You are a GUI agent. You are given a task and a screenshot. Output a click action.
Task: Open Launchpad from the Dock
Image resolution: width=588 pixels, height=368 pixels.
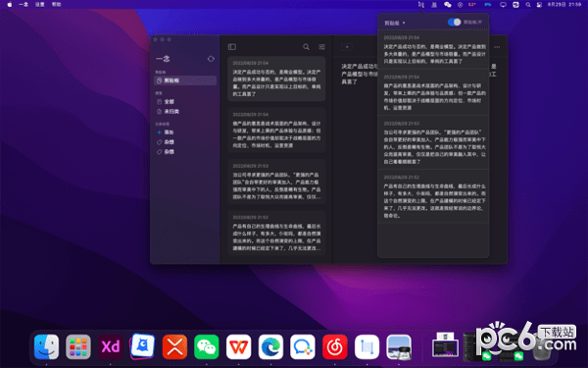78,346
